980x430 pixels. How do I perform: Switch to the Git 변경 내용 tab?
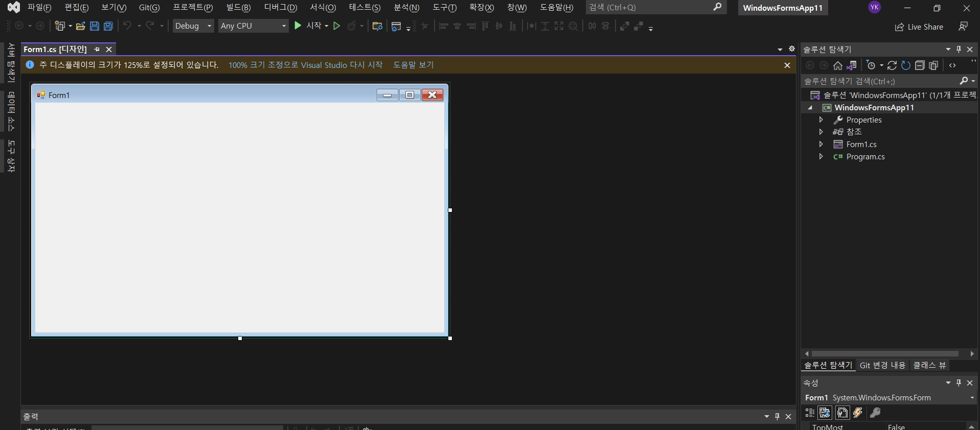[x=882, y=365]
